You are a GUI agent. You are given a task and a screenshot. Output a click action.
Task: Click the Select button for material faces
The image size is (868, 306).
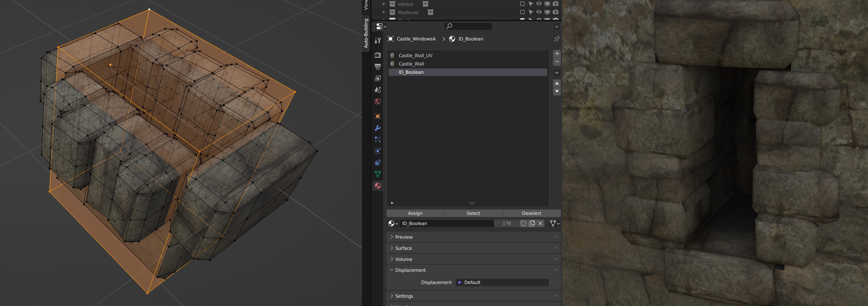tap(473, 213)
